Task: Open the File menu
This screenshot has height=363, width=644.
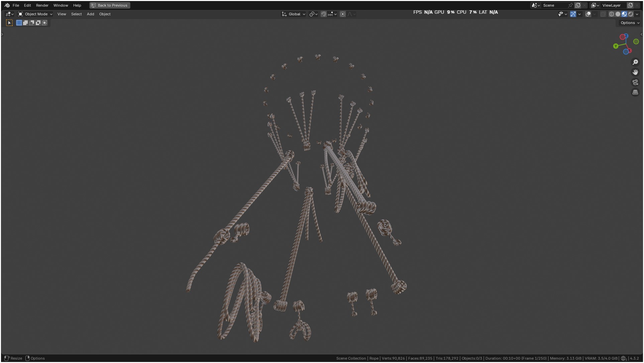Action: 16,5
